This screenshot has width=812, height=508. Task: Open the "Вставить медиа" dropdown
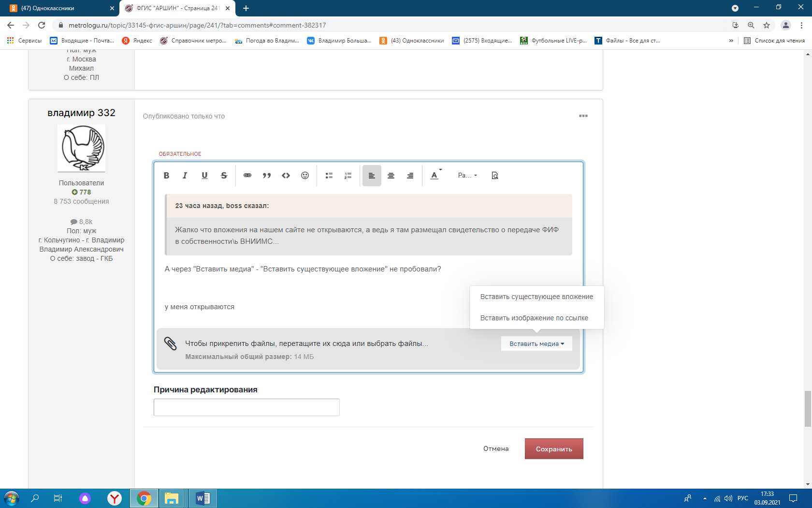pyautogui.click(x=536, y=344)
